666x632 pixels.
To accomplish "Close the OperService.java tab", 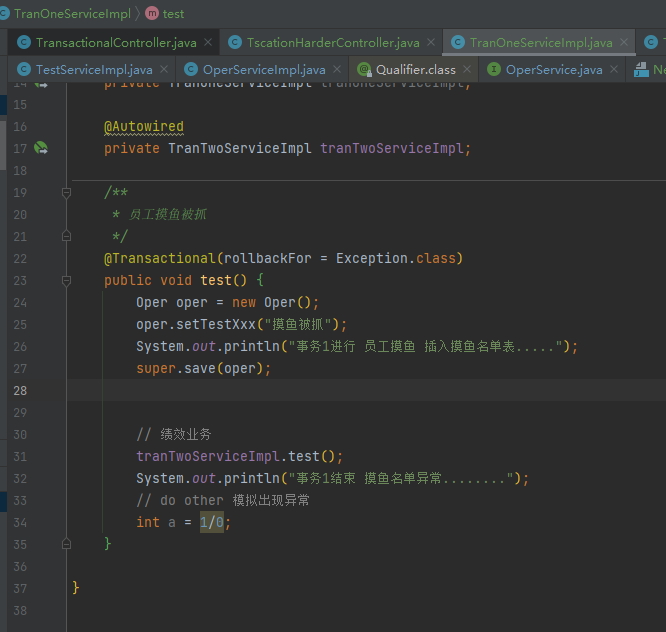I will point(614,69).
